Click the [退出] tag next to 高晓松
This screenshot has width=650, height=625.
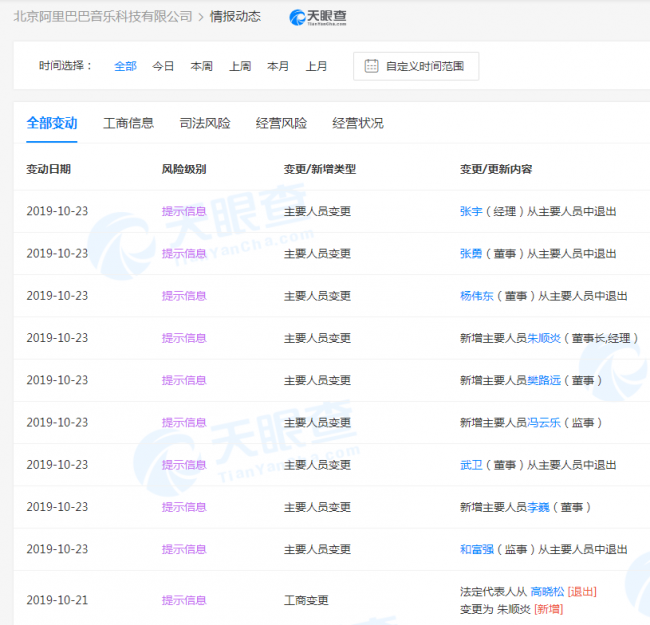(582, 592)
